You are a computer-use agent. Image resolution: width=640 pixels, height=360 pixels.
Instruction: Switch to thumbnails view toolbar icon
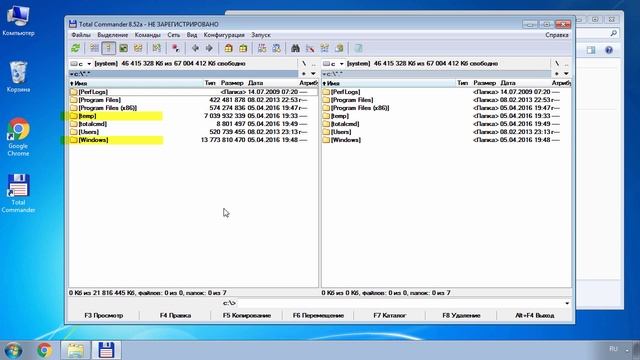tap(123, 48)
